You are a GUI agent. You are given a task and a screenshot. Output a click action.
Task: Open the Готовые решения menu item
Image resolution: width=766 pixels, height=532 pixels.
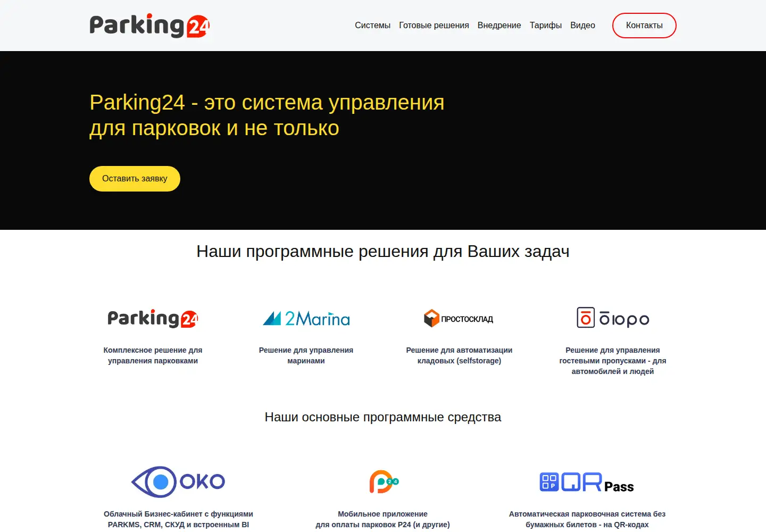pyautogui.click(x=434, y=26)
